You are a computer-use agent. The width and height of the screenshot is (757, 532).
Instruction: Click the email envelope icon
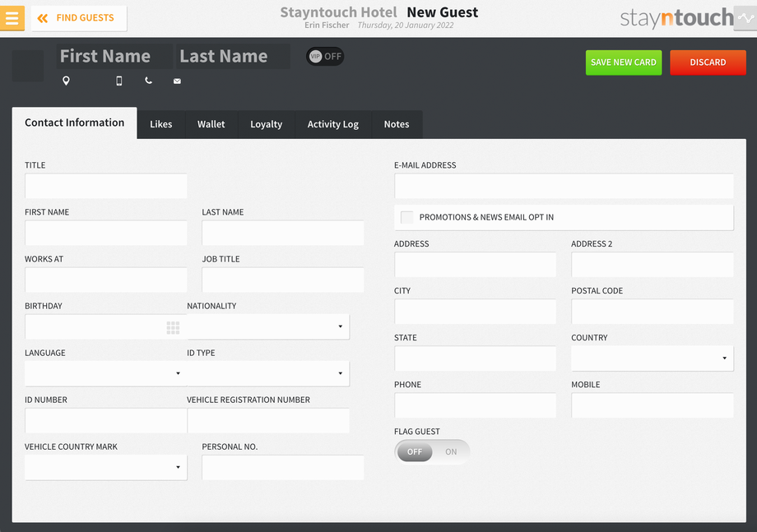point(177,81)
